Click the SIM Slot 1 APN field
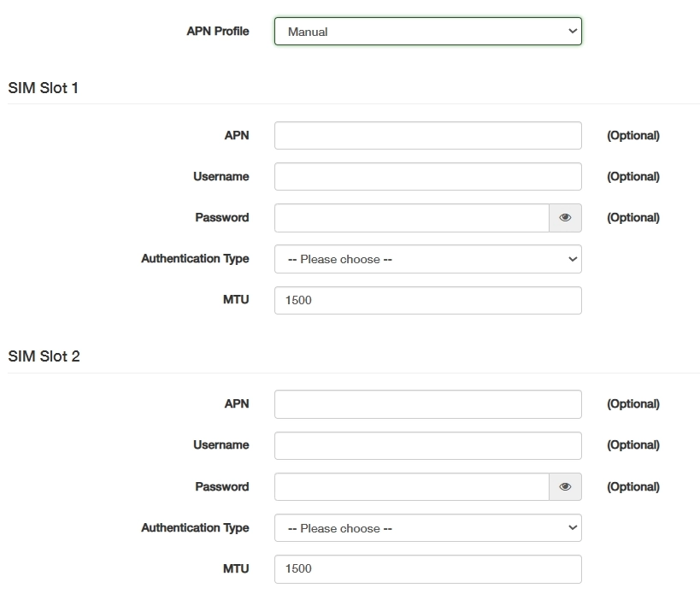This screenshot has width=700, height=594. (x=427, y=136)
